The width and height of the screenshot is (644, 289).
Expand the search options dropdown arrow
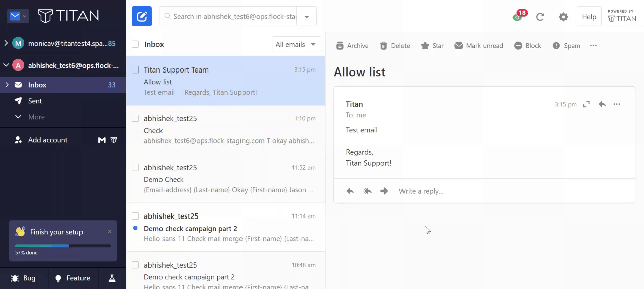click(x=307, y=17)
